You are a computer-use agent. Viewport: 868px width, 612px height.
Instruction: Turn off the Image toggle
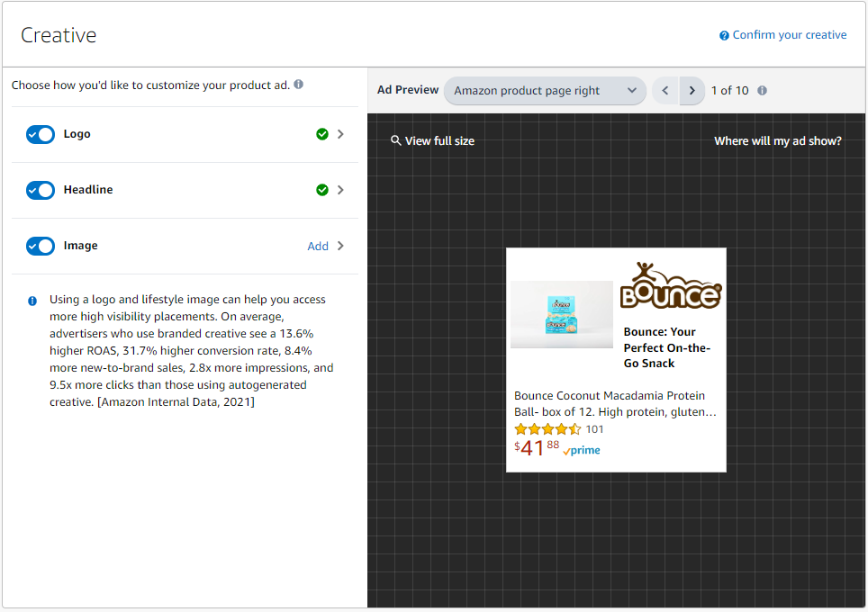(x=41, y=247)
